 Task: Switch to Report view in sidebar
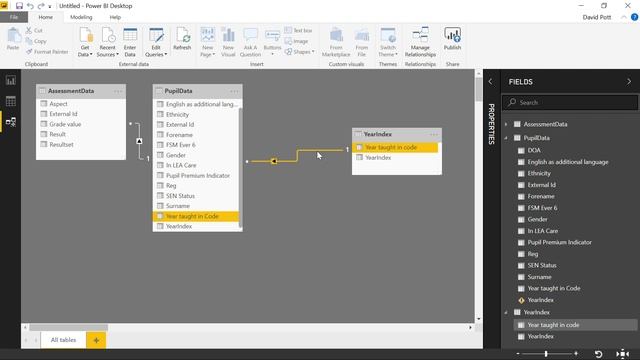11,80
